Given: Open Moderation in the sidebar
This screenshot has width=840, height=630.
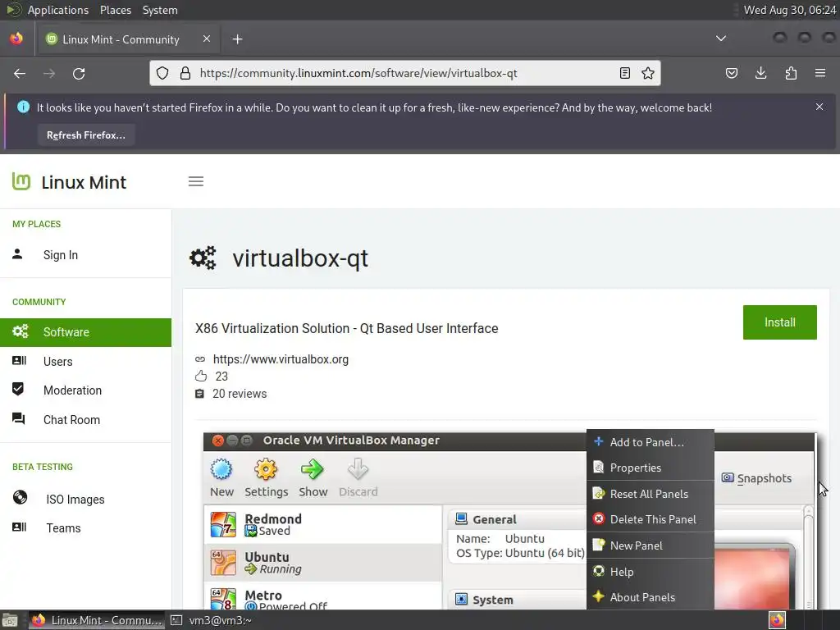Looking at the screenshot, I should tap(72, 390).
